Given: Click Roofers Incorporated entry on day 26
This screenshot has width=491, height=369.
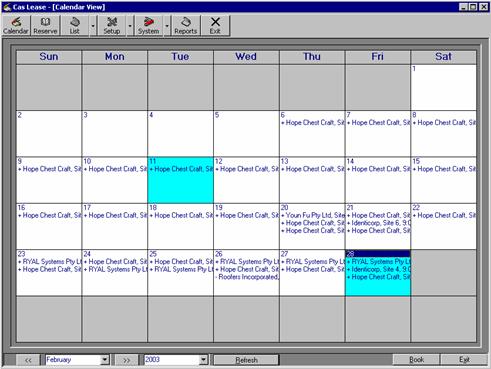Looking at the screenshot, I should pos(247,277).
